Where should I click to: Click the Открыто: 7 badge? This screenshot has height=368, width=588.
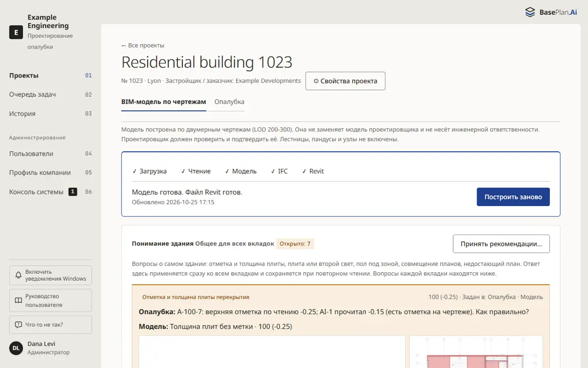pyautogui.click(x=295, y=244)
